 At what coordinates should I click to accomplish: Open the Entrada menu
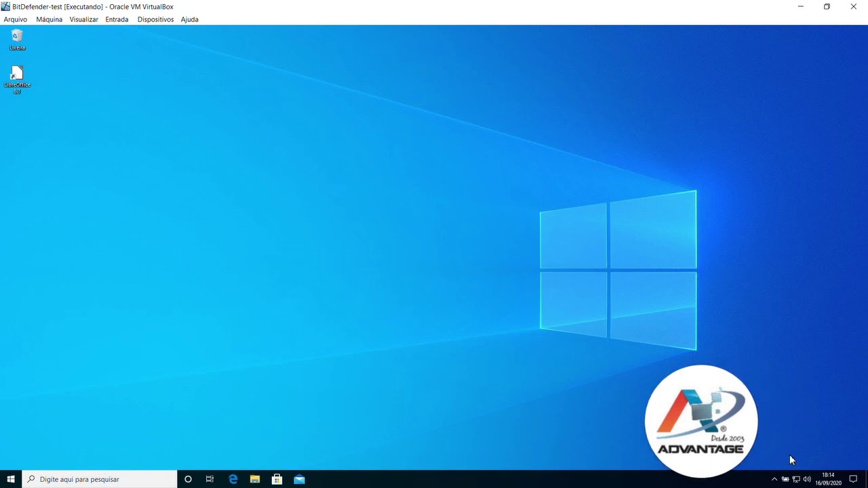point(117,20)
